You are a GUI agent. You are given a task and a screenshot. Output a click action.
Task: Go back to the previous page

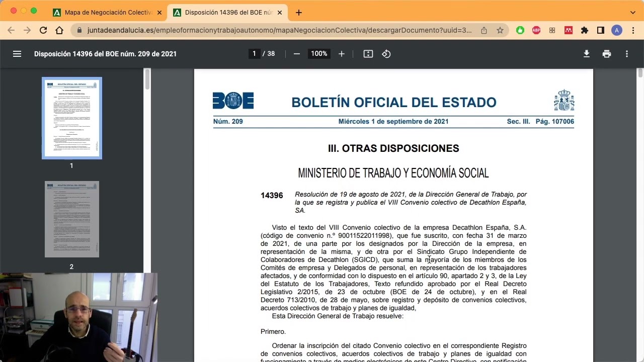click(x=11, y=30)
